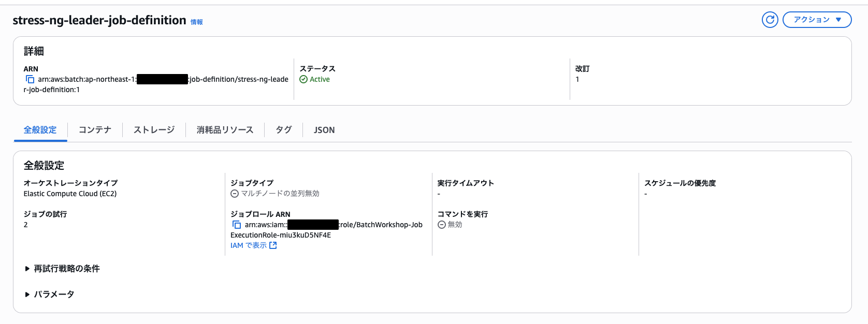Click the disabled icon next to マルチノードの並列無効
The height and width of the screenshot is (324, 868).
coord(235,194)
